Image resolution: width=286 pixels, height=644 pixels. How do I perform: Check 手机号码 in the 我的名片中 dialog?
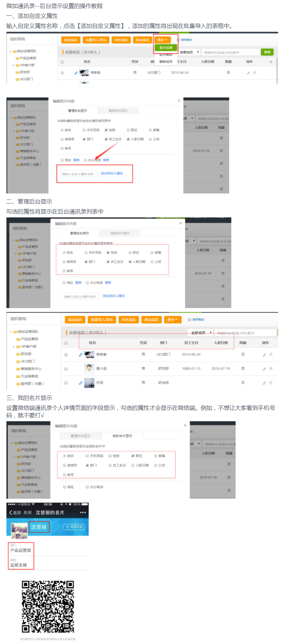click(87, 456)
